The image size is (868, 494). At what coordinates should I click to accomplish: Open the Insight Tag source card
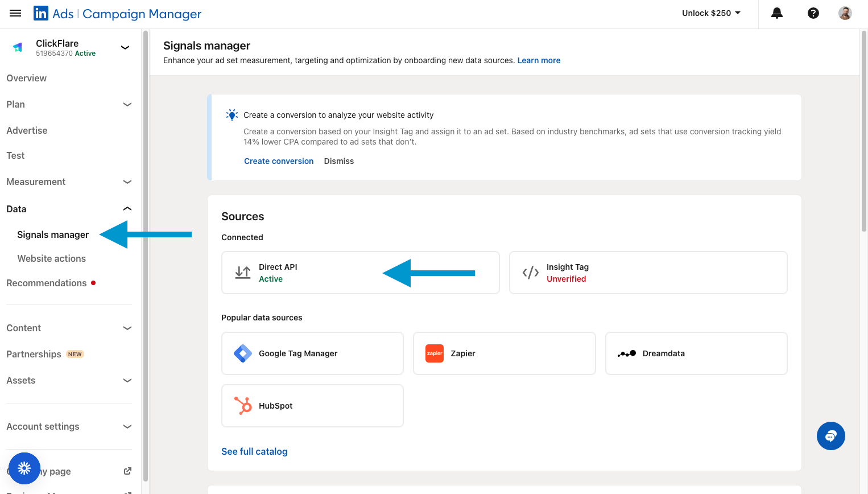tap(648, 273)
